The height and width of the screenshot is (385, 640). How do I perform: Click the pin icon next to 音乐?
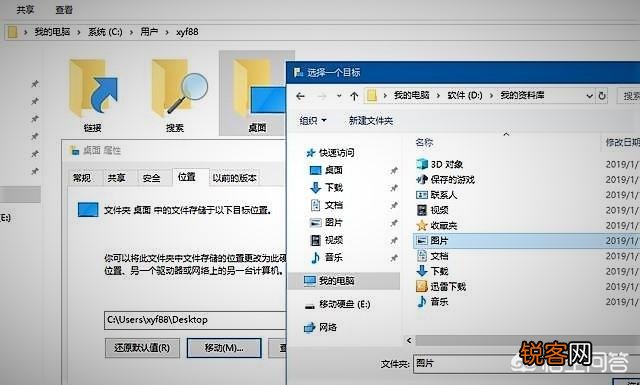[x=393, y=258]
